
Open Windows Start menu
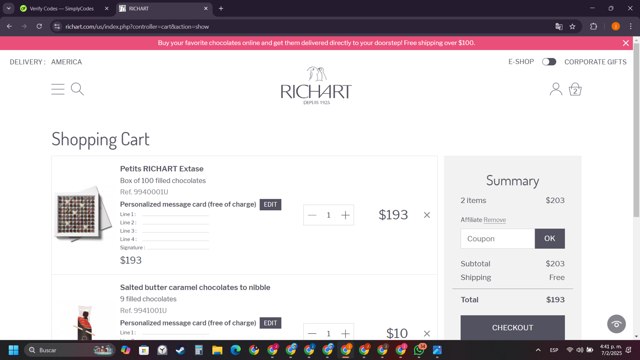click(13, 350)
